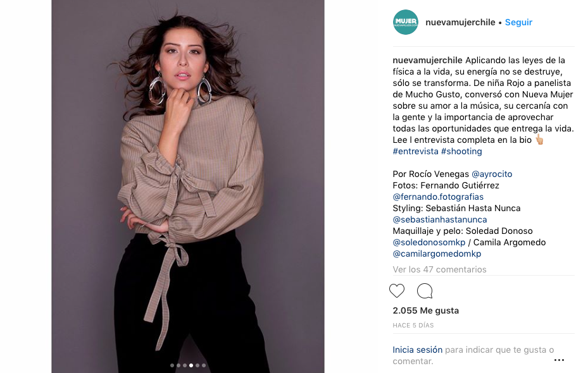
Task: Follow the account via Seguir
Action: pyautogui.click(x=518, y=22)
